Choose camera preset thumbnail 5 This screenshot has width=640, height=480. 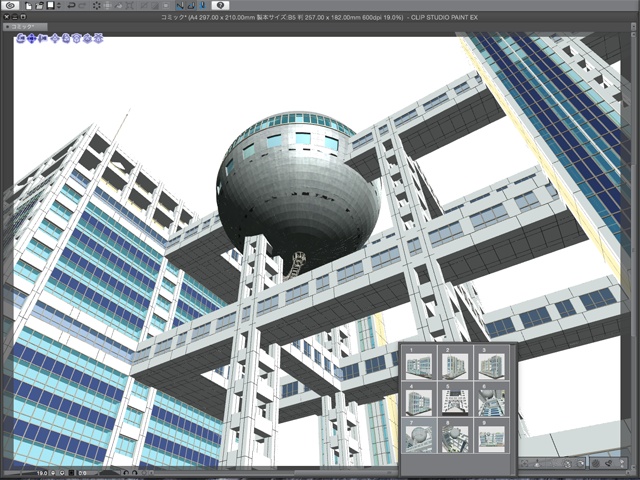tap(456, 399)
